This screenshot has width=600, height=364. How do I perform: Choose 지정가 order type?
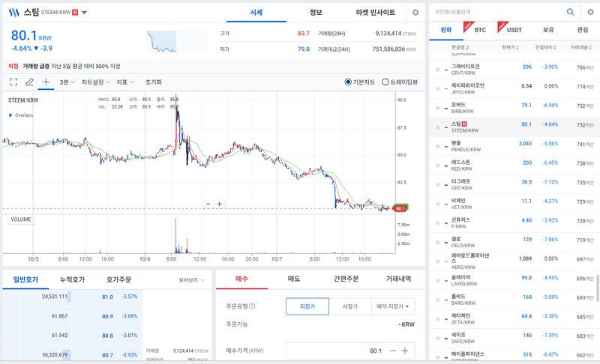tap(307, 306)
